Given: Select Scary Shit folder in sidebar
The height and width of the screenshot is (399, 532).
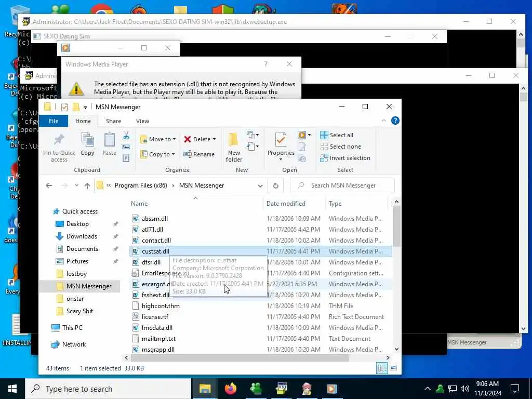Looking at the screenshot, I should (79, 311).
